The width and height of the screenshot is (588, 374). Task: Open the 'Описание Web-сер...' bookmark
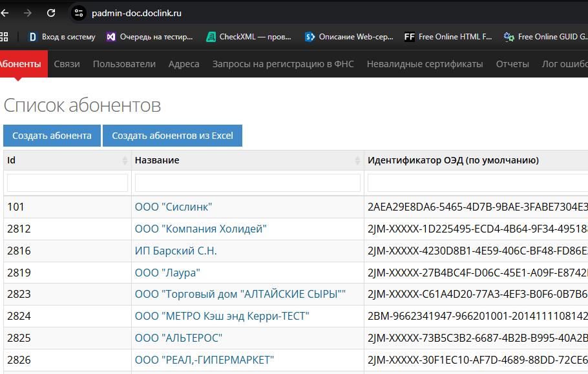349,37
